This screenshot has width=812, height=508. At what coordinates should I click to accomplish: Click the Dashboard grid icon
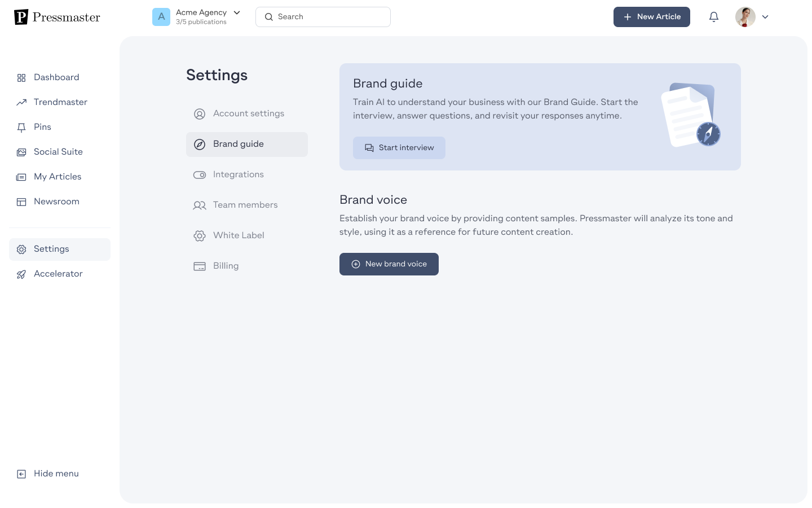(21, 78)
